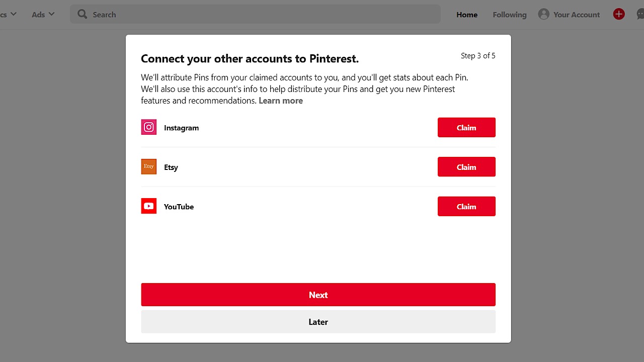
Task: Go to the Home tab
Action: point(467,15)
